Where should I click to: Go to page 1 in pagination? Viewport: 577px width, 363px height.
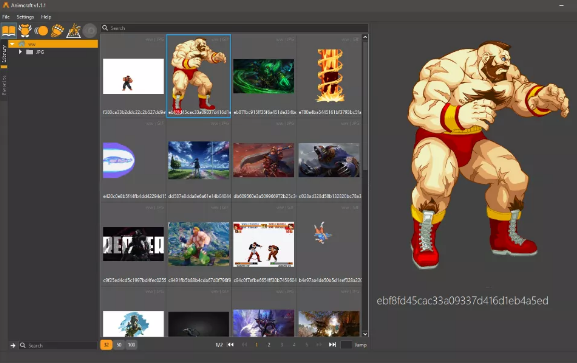pyautogui.click(x=256, y=345)
